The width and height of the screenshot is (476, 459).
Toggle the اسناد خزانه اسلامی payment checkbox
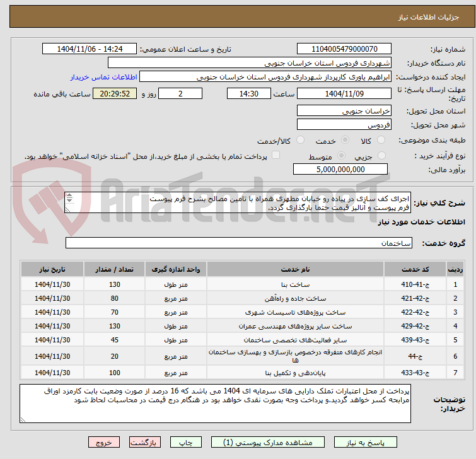pyautogui.click(x=276, y=155)
